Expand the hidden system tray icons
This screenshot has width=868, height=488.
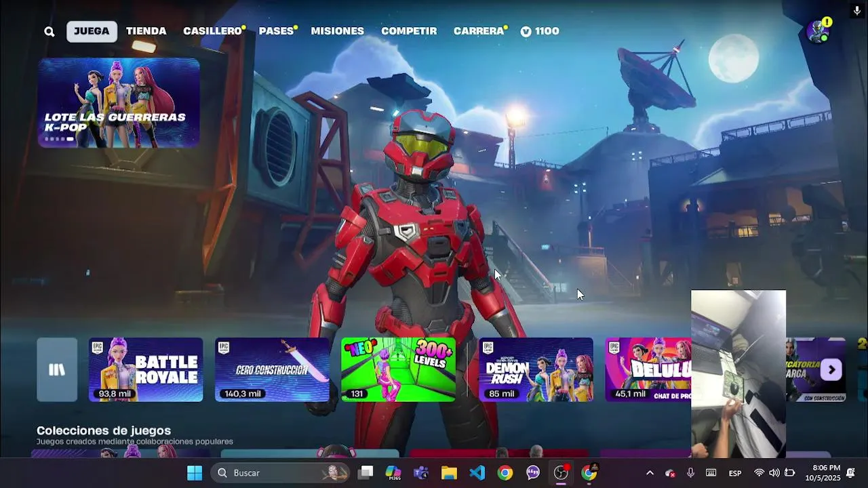[x=650, y=473]
